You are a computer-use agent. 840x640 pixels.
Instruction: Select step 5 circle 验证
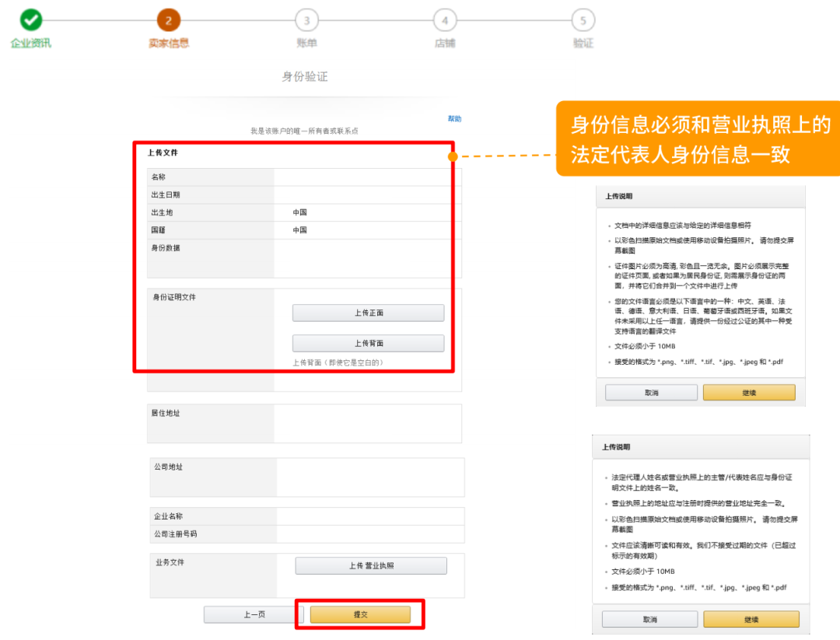[x=583, y=20]
